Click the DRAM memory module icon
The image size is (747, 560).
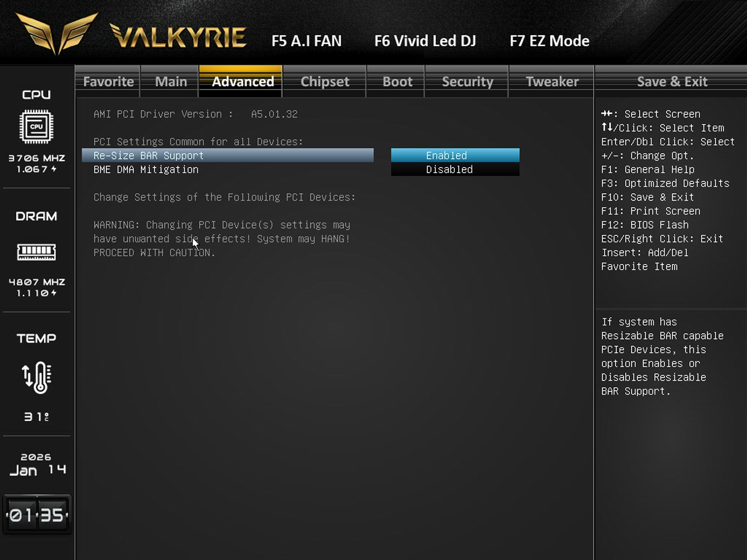click(x=36, y=252)
